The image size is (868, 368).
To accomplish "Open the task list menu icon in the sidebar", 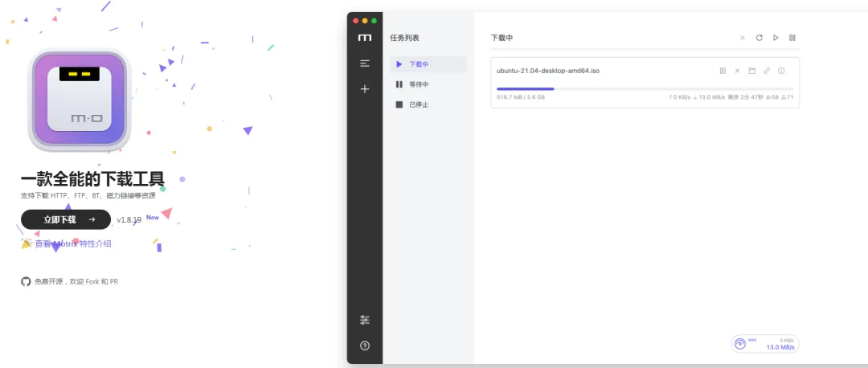I will (x=365, y=63).
